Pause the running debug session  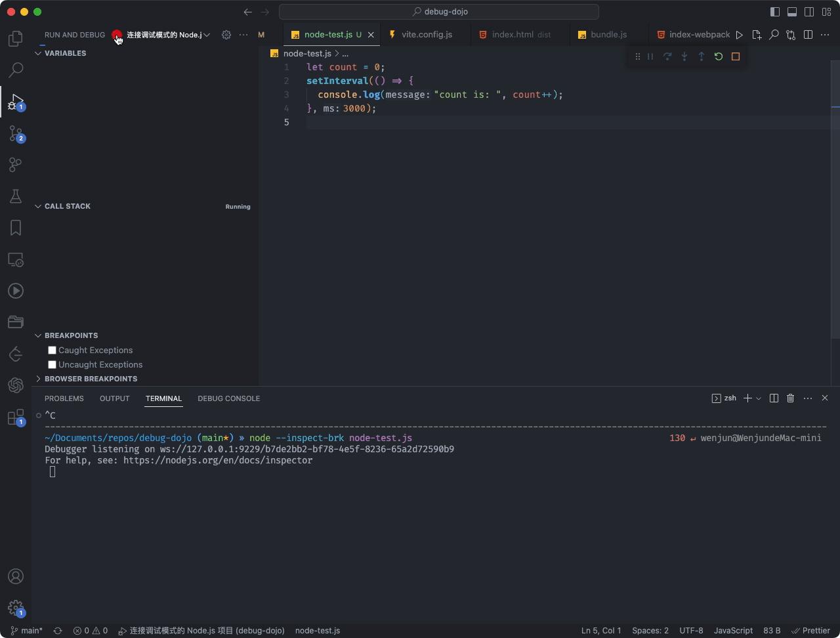(x=650, y=56)
